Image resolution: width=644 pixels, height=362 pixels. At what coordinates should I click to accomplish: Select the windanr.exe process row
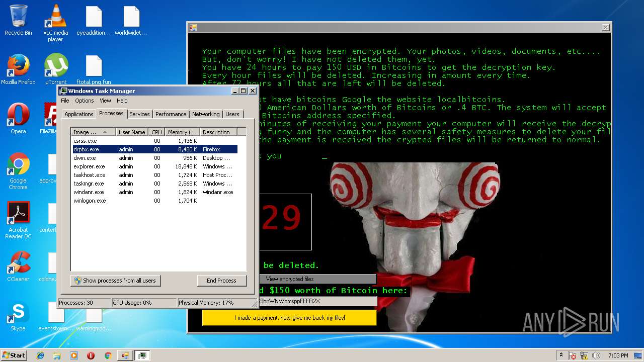[154, 192]
